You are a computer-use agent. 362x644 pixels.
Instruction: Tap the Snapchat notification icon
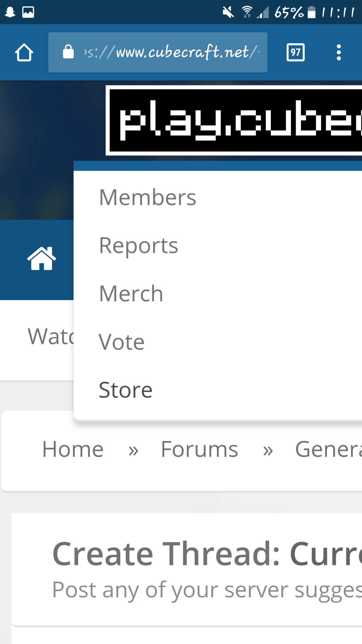(10, 12)
